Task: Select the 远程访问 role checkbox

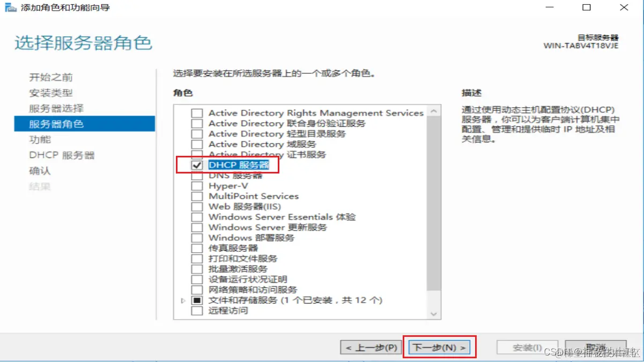Action: click(x=197, y=311)
